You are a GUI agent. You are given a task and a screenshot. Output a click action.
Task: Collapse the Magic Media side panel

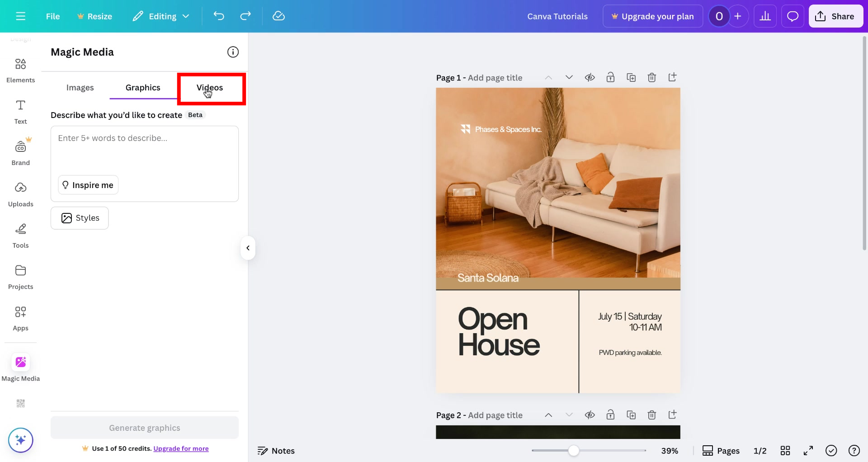pos(248,248)
